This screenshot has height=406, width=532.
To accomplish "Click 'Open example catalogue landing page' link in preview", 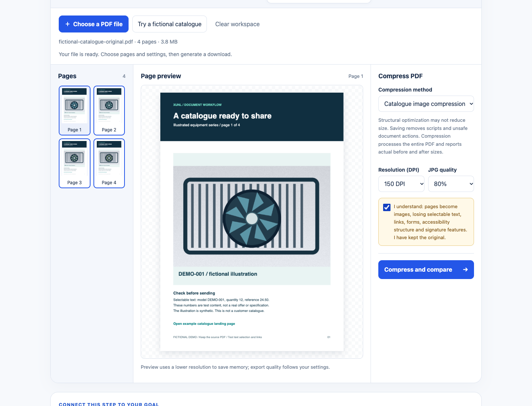I will 204,324.
